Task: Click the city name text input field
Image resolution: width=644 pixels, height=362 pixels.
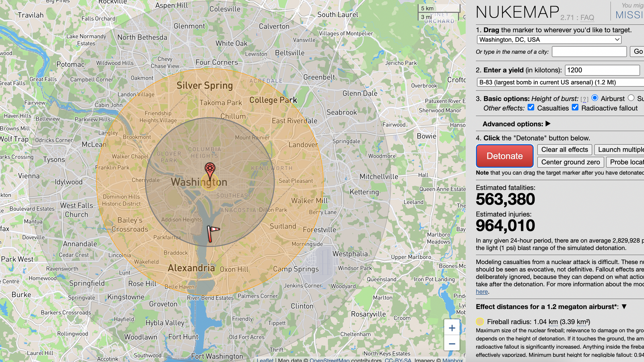Action: tap(589, 51)
